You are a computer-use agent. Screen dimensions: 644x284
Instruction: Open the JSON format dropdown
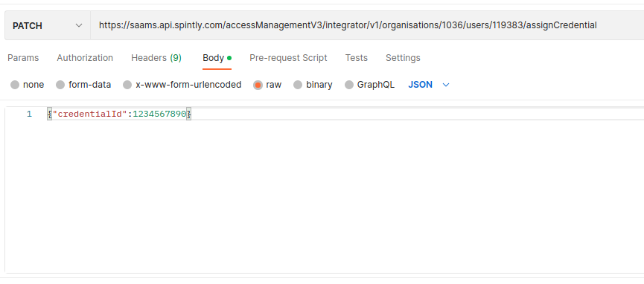tap(429, 85)
